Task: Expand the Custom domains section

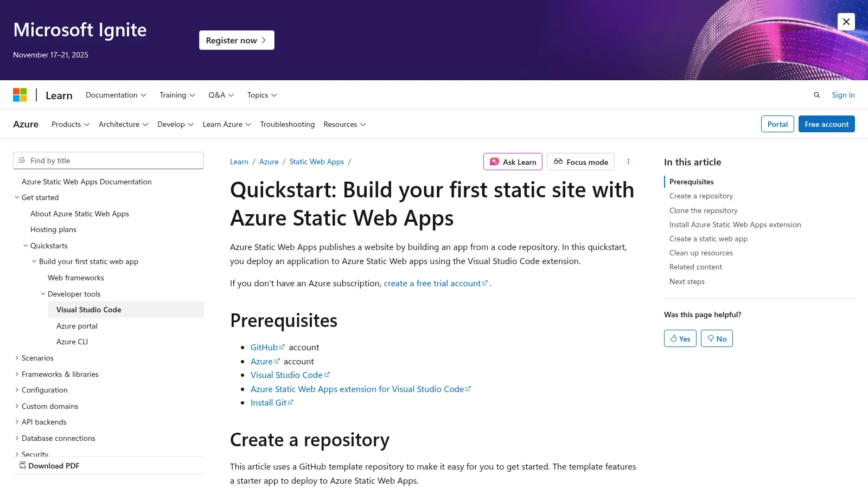Action: 46,406
